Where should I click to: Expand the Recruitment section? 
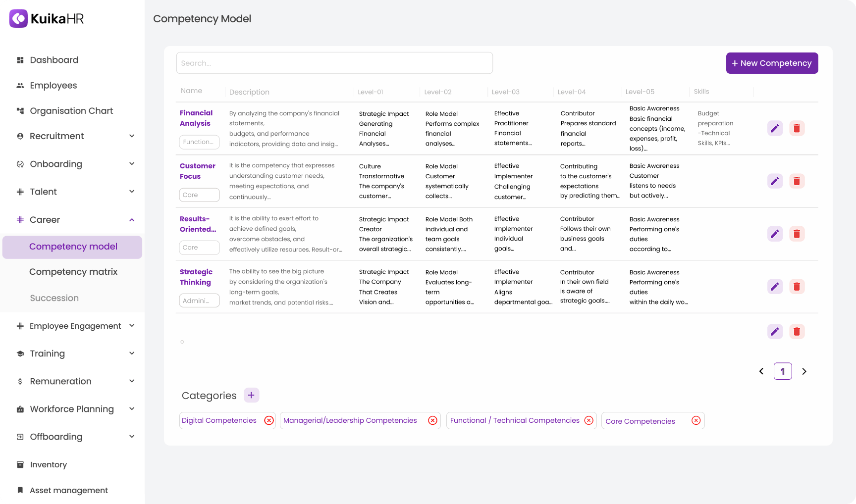(x=132, y=136)
